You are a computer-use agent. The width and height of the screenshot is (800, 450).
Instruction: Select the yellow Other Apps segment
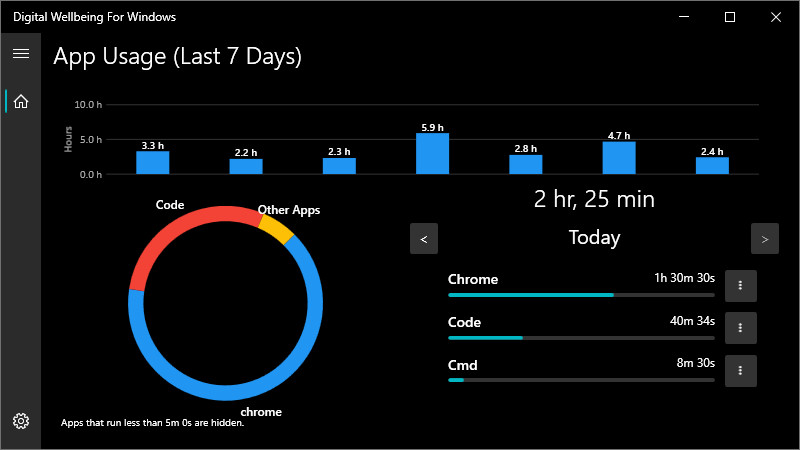275,228
